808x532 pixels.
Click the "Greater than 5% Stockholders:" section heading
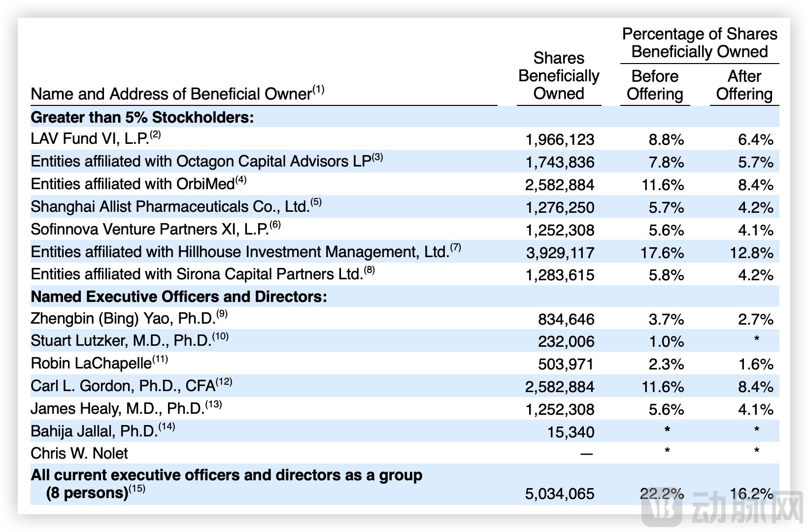coord(142,117)
